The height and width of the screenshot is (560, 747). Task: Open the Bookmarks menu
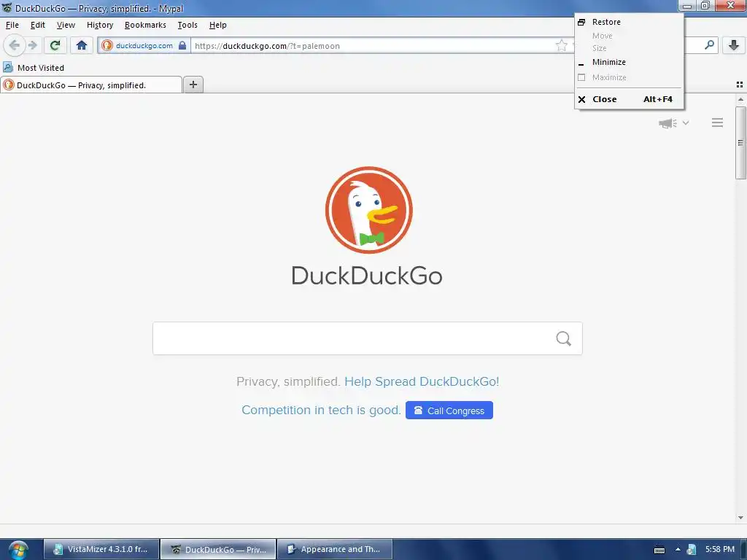(145, 25)
